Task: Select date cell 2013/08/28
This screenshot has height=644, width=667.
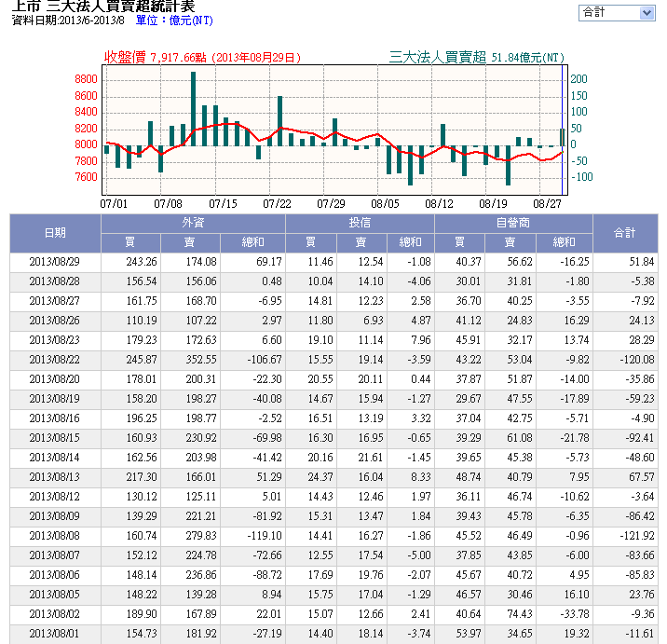Action: pos(54,281)
